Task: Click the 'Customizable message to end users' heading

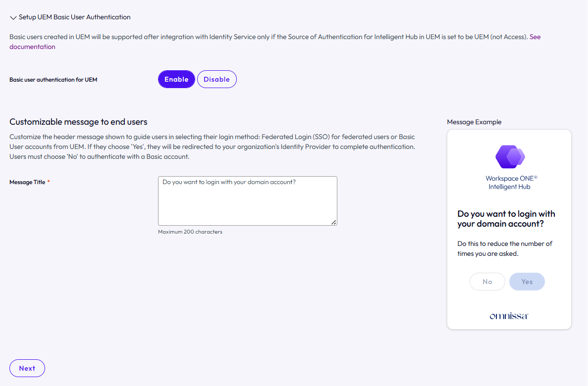Action: [x=78, y=122]
